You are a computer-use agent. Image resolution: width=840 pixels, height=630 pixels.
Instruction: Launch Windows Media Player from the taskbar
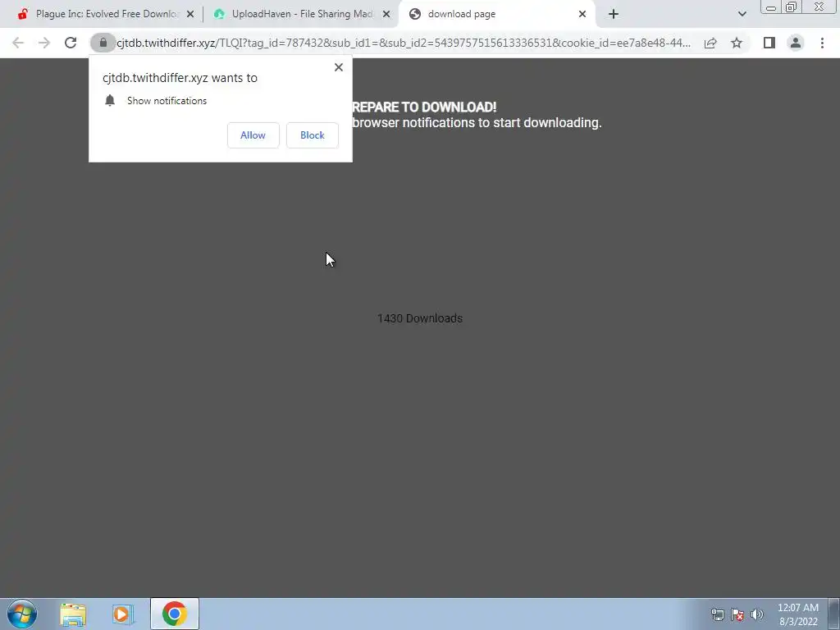click(123, 614)
